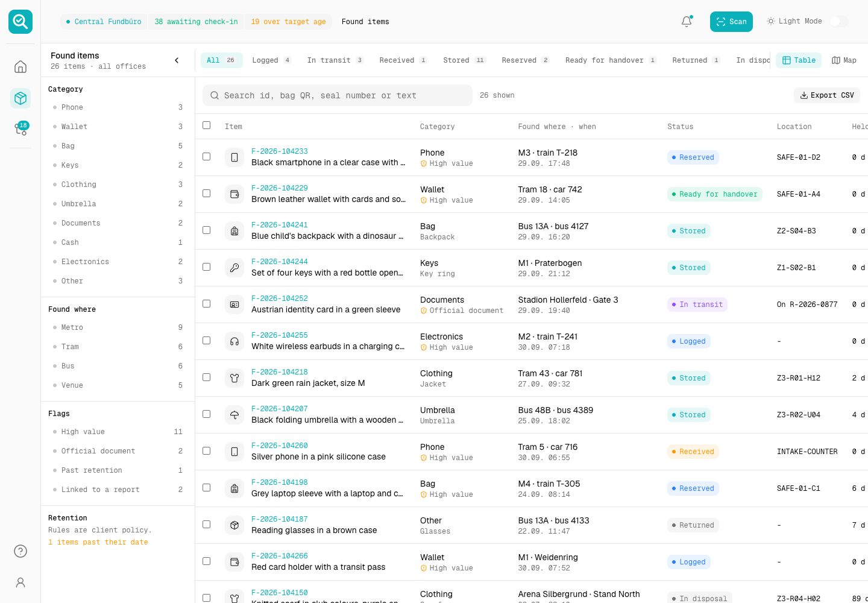
Task: Switch to Table view
Action: [799, 60]
